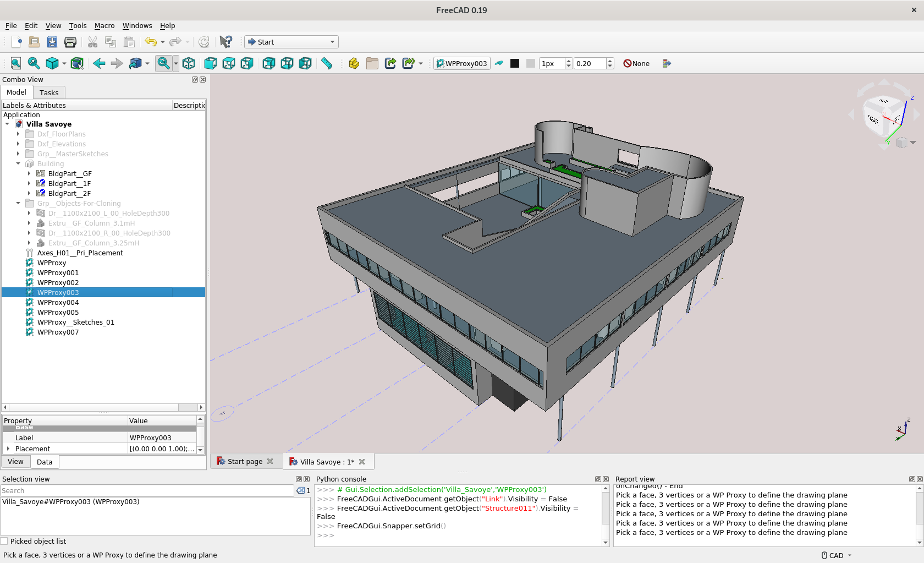Viewport: 924px width, 563px height.
Task: Open the link actions dropdown arrow
Action: click(421, 63)
